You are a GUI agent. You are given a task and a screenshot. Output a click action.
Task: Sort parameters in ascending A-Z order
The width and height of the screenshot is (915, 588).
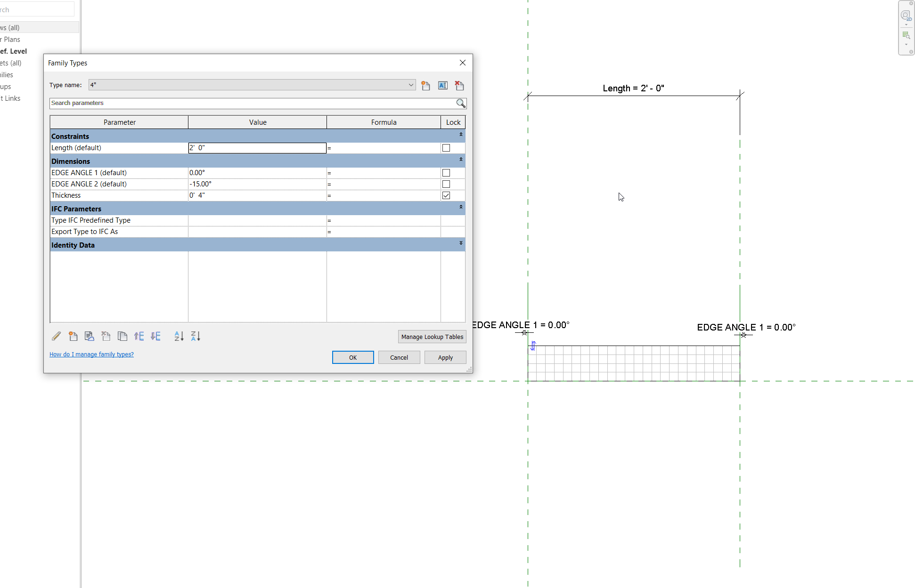[x=179, y=336]
